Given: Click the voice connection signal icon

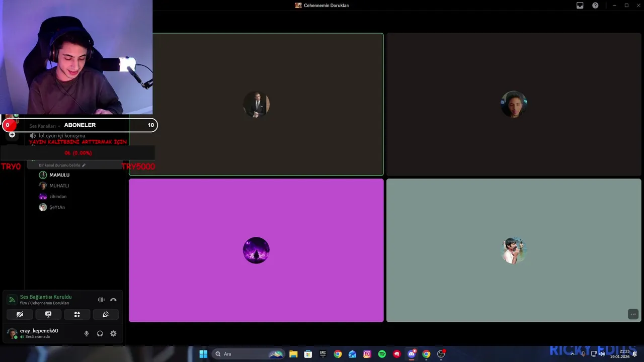Looking at the screenshot, I should (x=12, y=300).
